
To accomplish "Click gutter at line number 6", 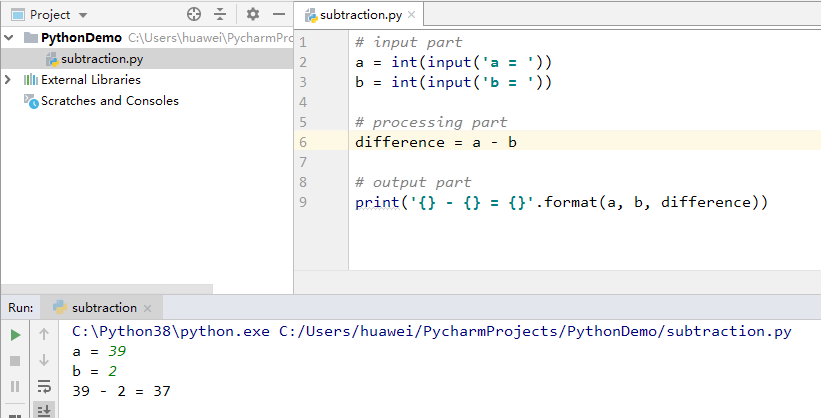I will [303, 142].
